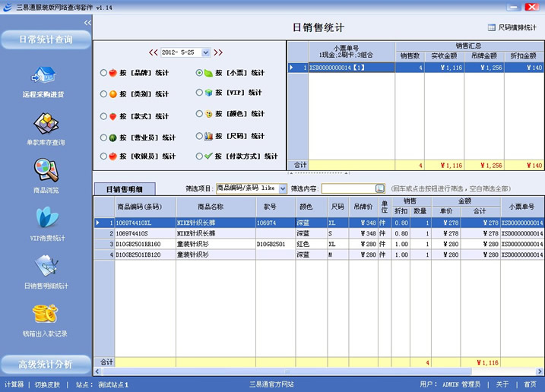Select the 按[VIP]统计 radio button
This screenshot has height=392, width=545.
coord(199,93)
